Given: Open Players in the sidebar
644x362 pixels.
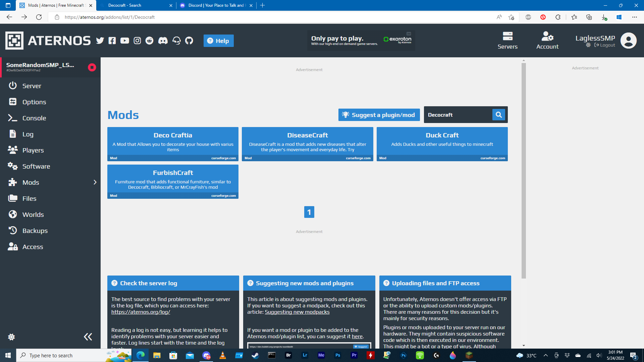Looking at the screenshot, I should [50, 150].
